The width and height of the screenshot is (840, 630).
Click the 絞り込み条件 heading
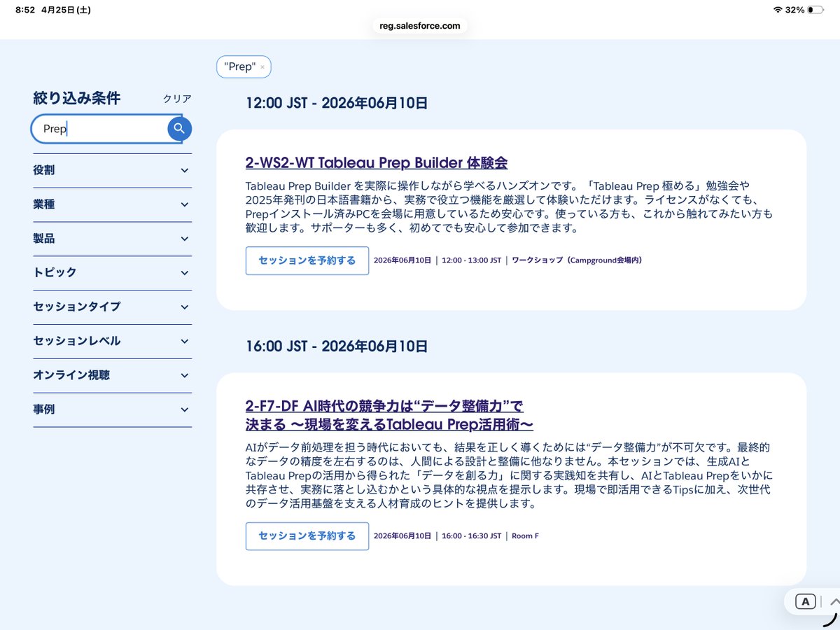pos(77,99)
